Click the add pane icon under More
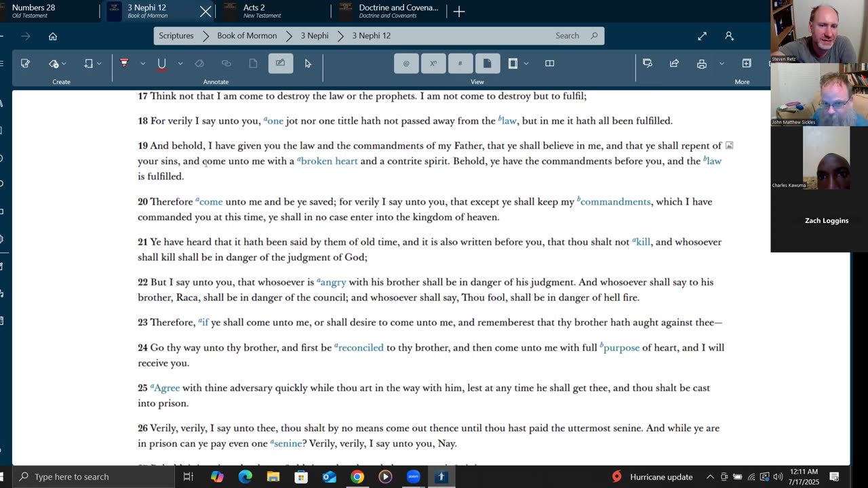868x488 pixels. [x=747, y=63]
